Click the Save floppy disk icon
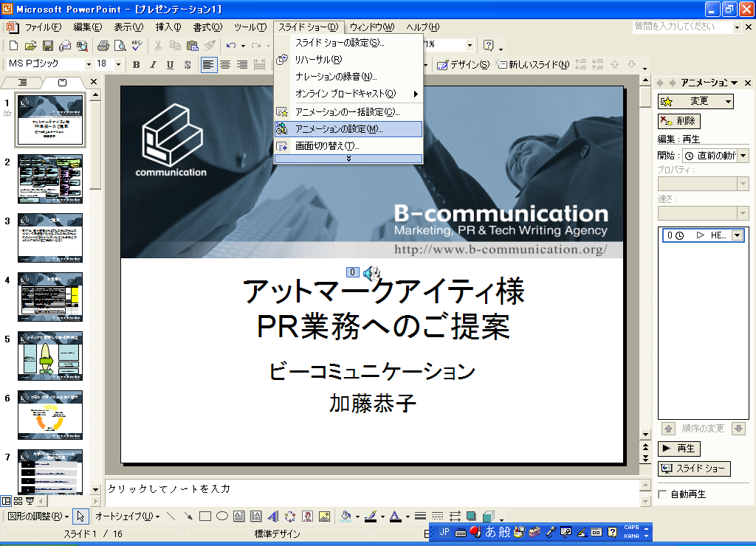This screenshot has height=546, width=756. (48, 46)
